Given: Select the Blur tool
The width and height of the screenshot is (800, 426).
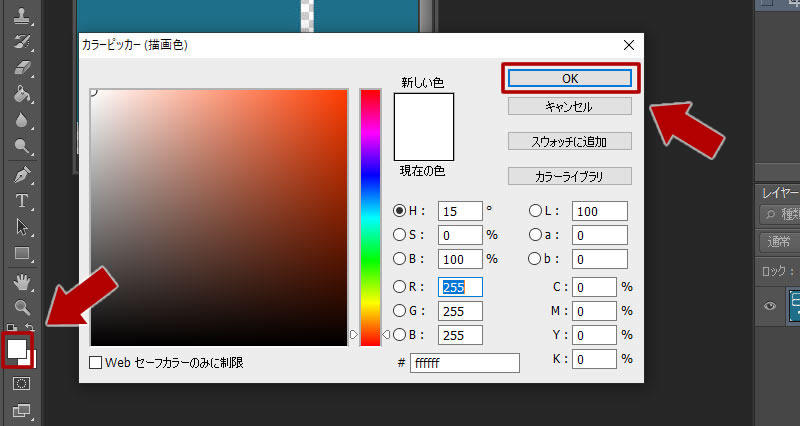Looking at the screenshot, I should (x=21, y=120).
